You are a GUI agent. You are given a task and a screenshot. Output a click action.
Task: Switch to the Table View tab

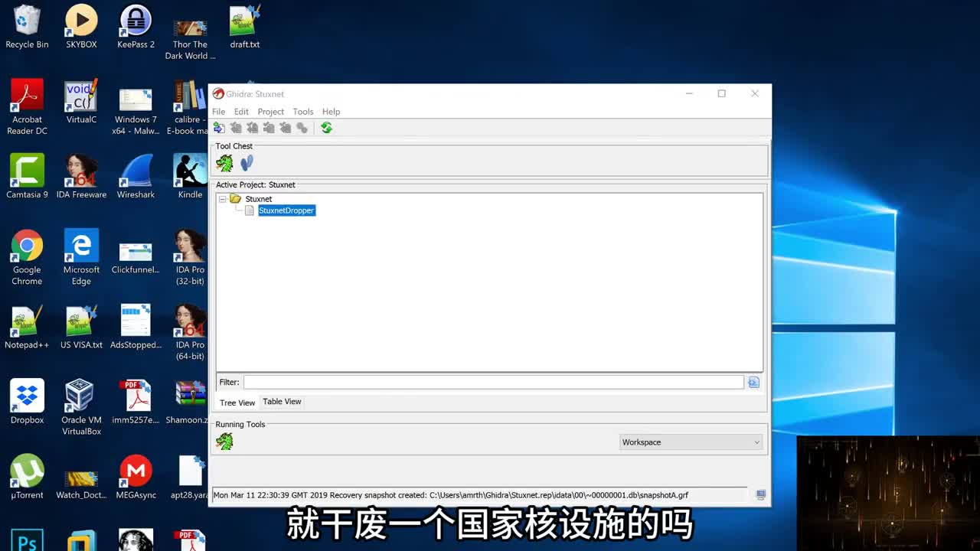click(282, 402)
